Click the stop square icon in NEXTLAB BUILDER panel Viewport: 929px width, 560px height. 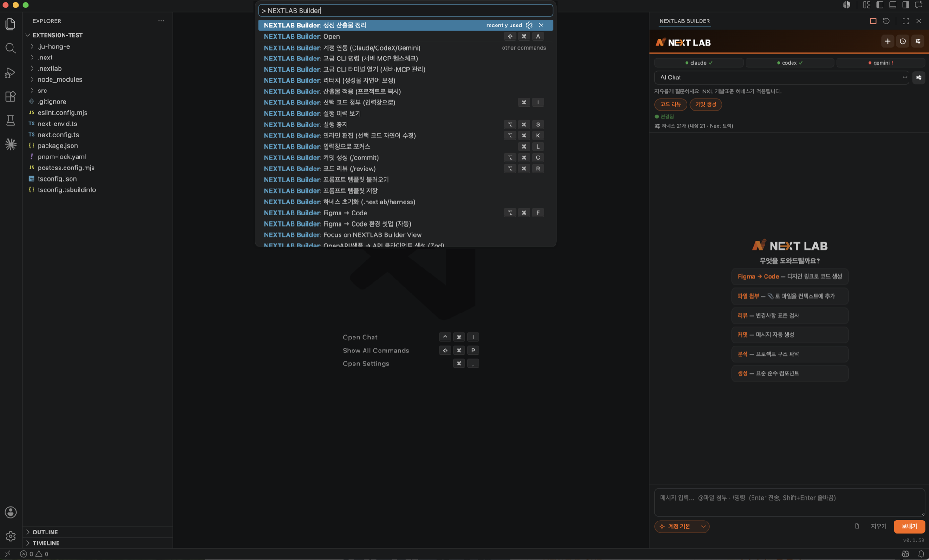coord(873,21)
